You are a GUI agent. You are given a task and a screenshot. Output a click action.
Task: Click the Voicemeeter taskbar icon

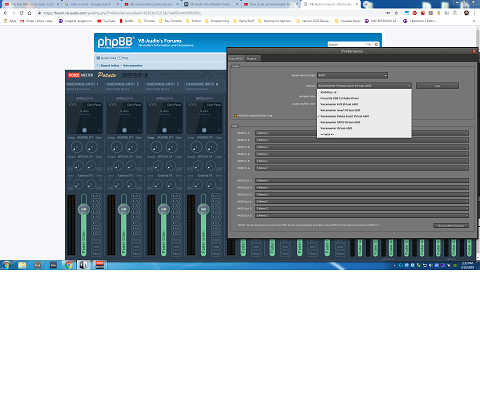tap(100, 265)
